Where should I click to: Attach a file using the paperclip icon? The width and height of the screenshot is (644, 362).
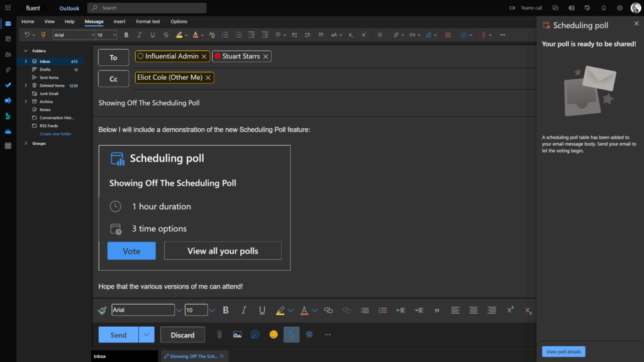219,334
